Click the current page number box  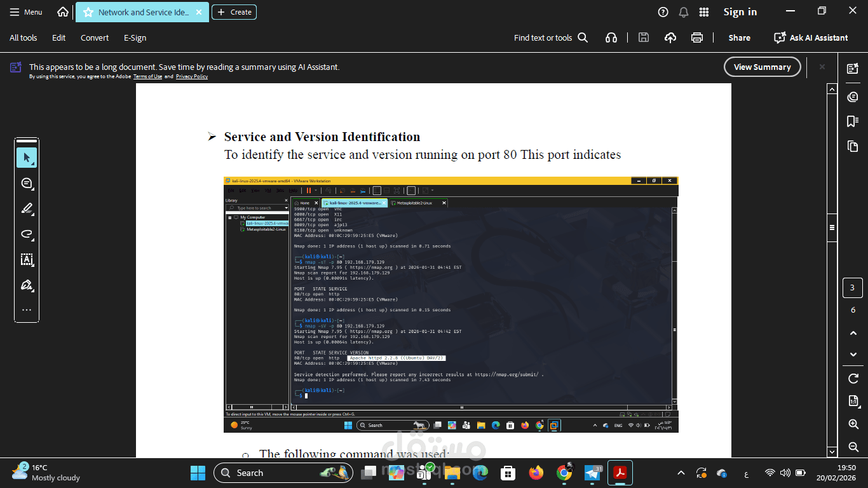coord(853,288)
